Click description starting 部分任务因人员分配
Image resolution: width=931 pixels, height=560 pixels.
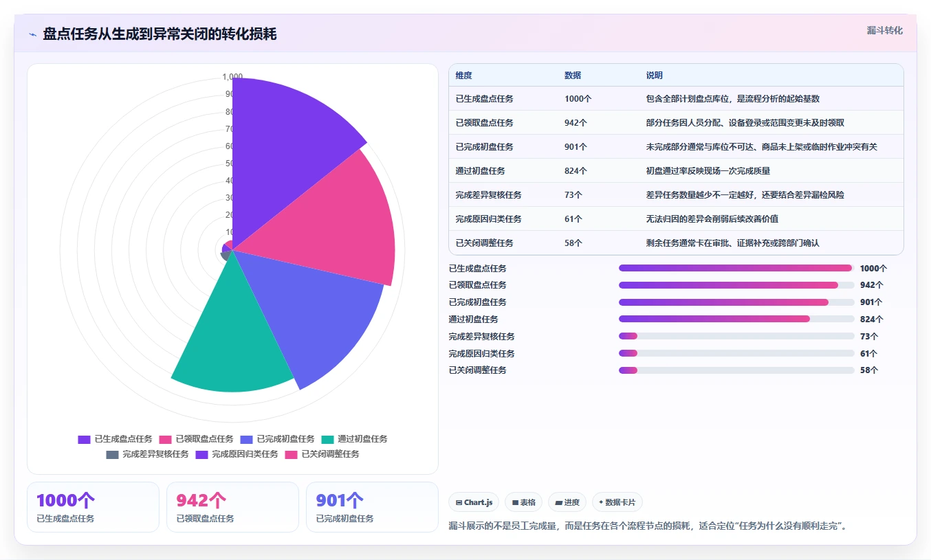pyautogui.click(x=745, y=123)
